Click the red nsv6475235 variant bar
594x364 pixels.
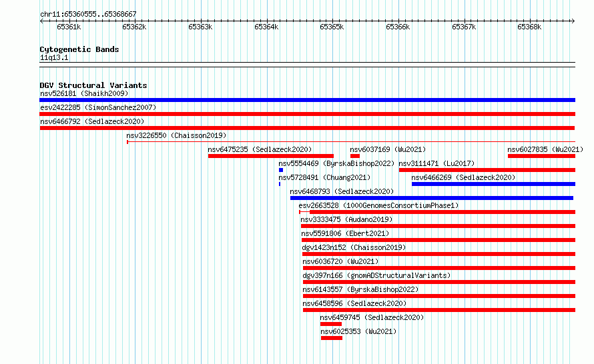click(271, 156)
